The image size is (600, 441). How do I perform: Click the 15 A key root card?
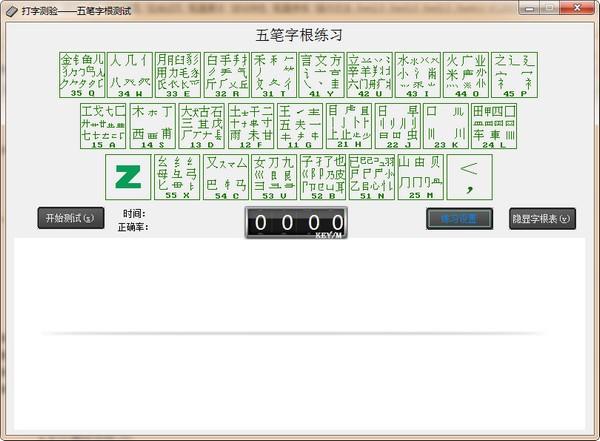tap(103, 126)
